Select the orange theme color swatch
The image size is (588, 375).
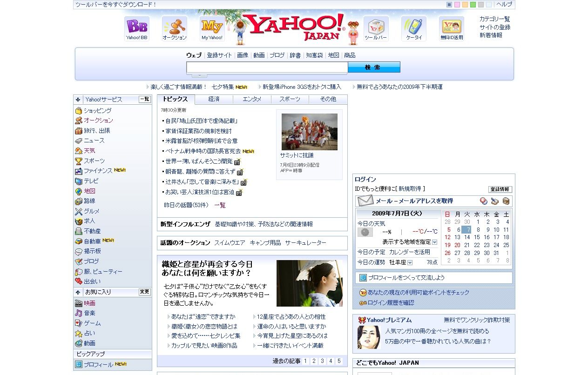click(465, 5)
